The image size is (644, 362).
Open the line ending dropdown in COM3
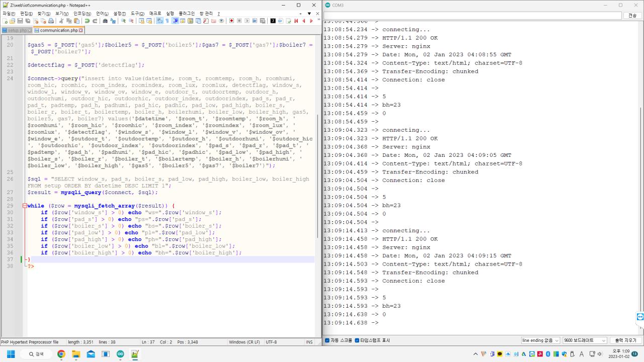tap(540, 340)
